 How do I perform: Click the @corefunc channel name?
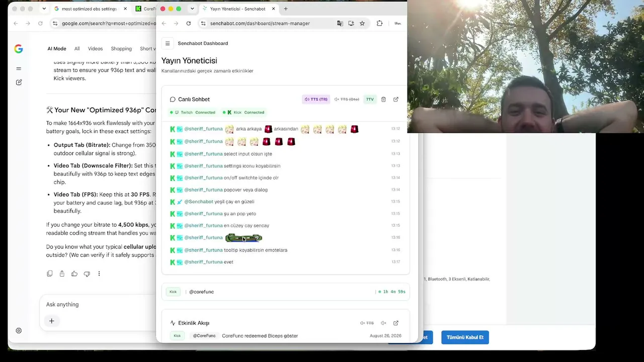click(x=201, y=292)
